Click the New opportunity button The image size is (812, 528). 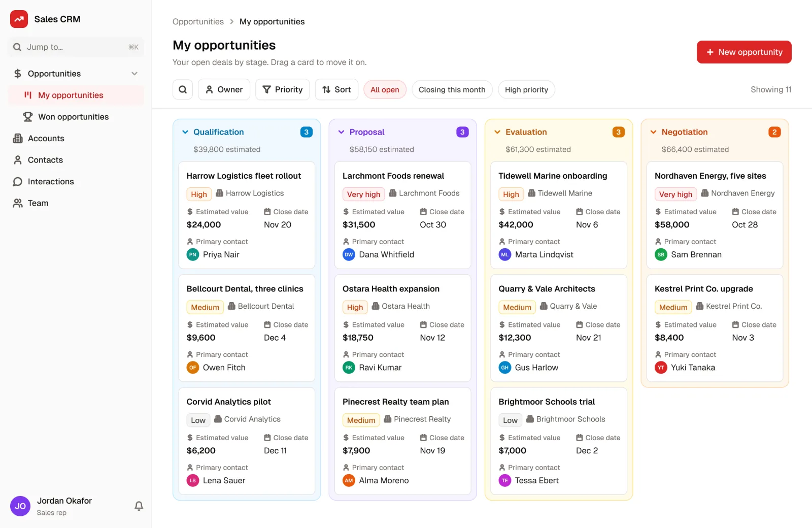tap(744, 52)
